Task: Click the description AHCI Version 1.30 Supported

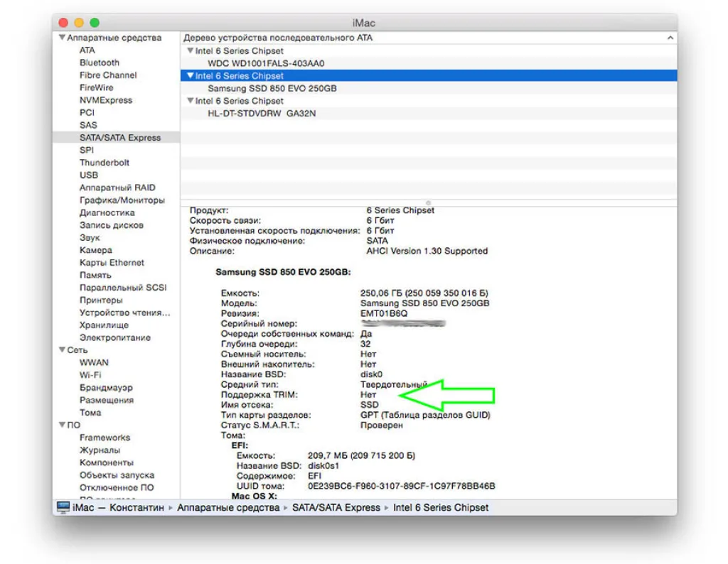Action: (x=427, y=251)
